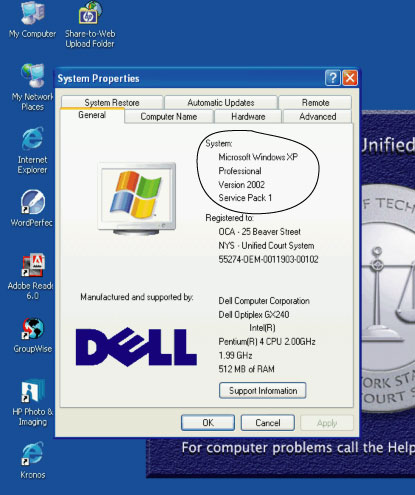Click product ID '55274-OEM-0011903-00102'
This screenshot has height=495, width=415.
(x=268, y=259)
